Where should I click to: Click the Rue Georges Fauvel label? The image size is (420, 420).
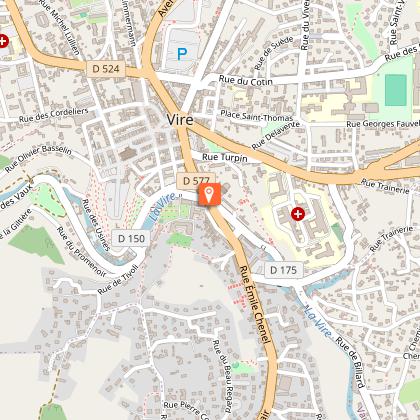[x=383, y=124]
